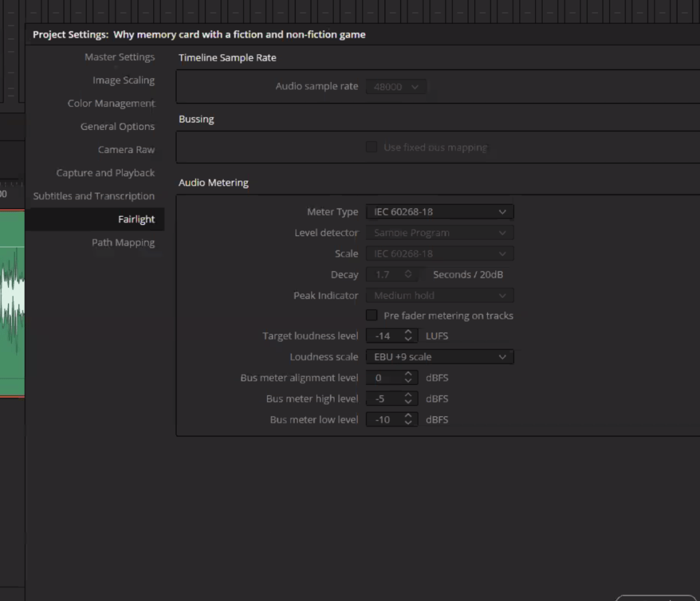The width and height of the screenshot is (700, 601).
Task: Select the Fairlight settings tab
Action: tap(95, 219)
